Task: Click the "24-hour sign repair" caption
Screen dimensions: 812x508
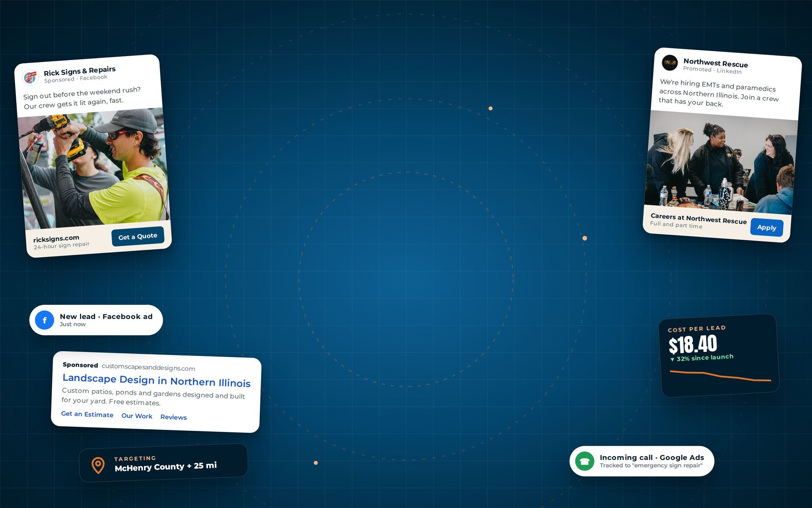Action: click(61, 245)
